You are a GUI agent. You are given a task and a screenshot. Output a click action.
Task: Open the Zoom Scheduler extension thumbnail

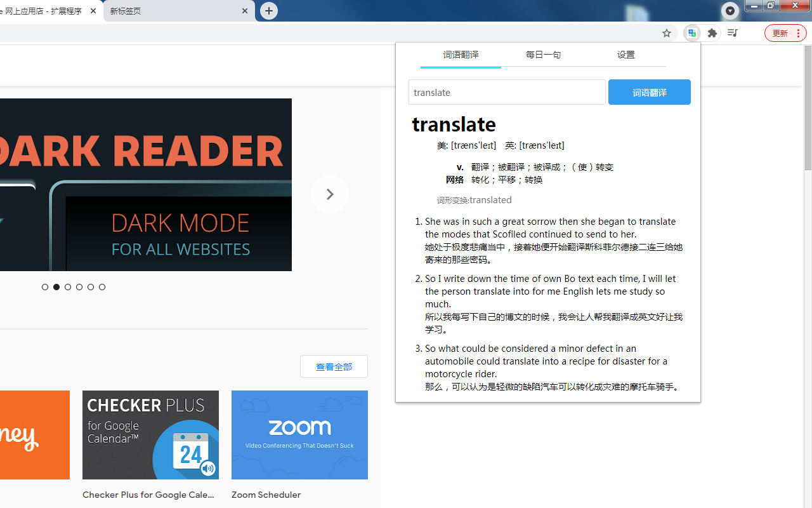pos(299,435)
